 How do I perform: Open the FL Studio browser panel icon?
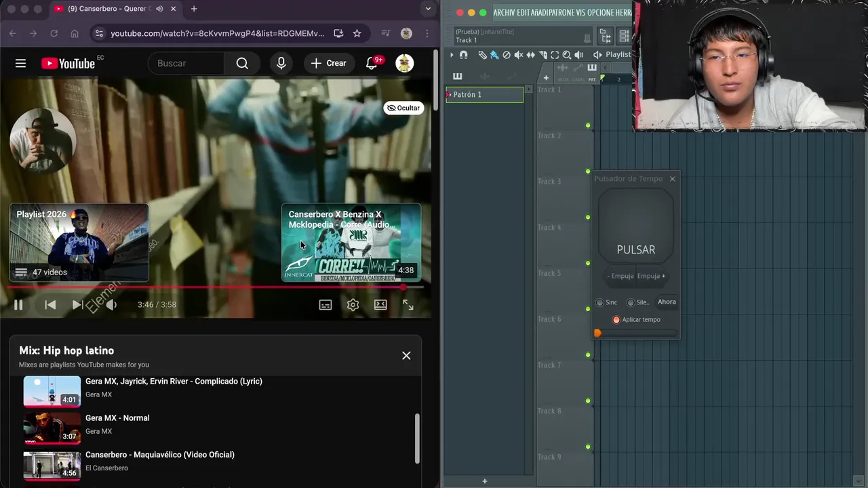pos(606,36)
